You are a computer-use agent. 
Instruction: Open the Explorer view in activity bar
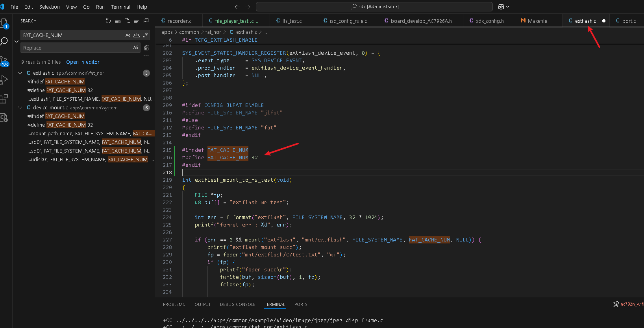click(x=4, y=24)
